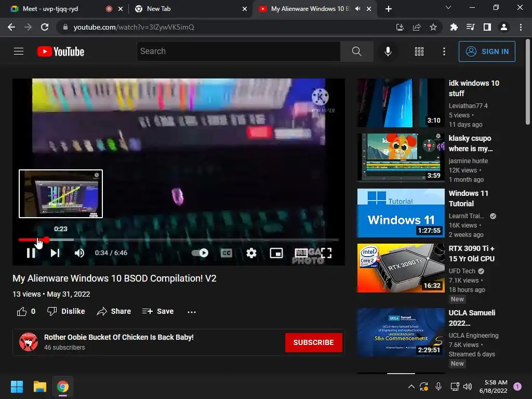The image size is (532, 399).
Task: Toggle closed captions
Action: (x=227, y=253)
